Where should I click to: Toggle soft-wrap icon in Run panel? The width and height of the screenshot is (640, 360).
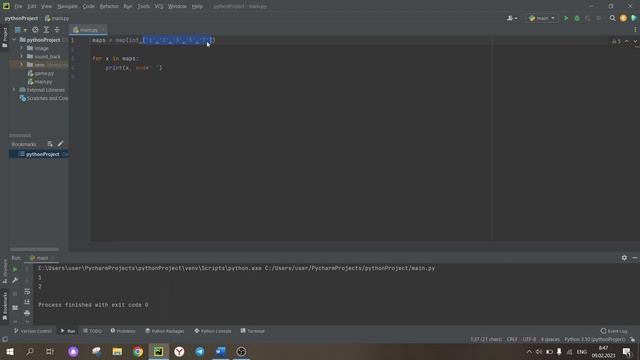point(27,291)
